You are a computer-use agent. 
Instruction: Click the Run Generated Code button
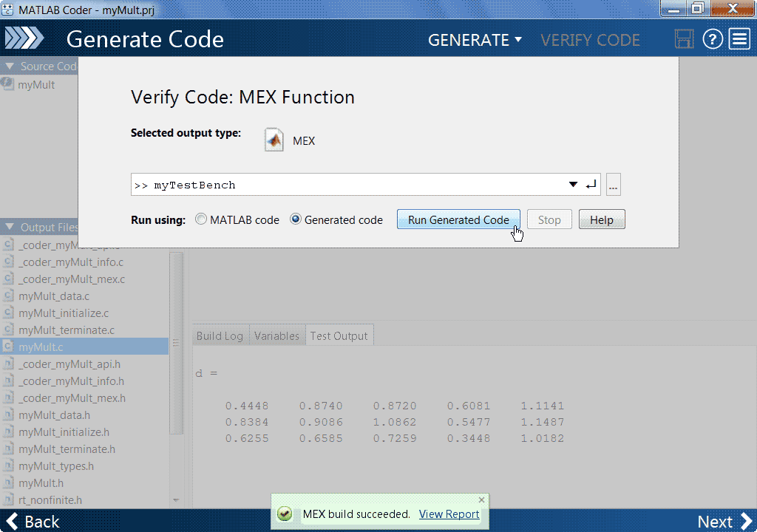click(x=458, y=219)
